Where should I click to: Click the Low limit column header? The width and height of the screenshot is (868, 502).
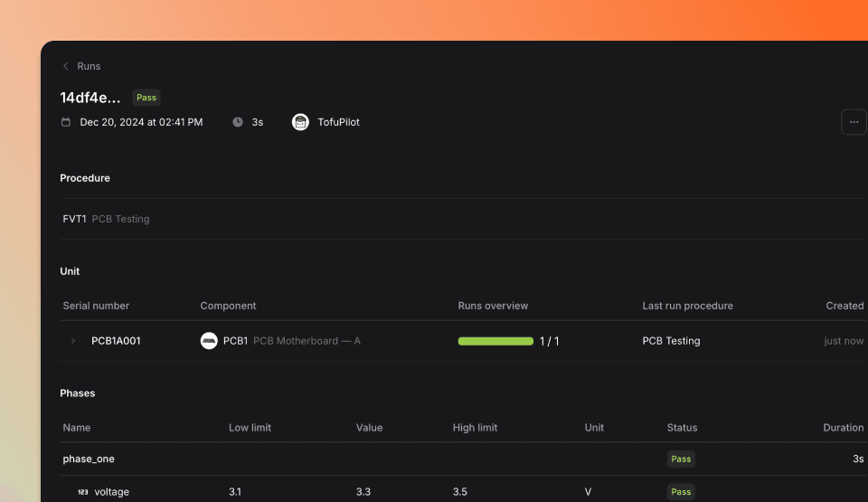[x=250, y=428]
